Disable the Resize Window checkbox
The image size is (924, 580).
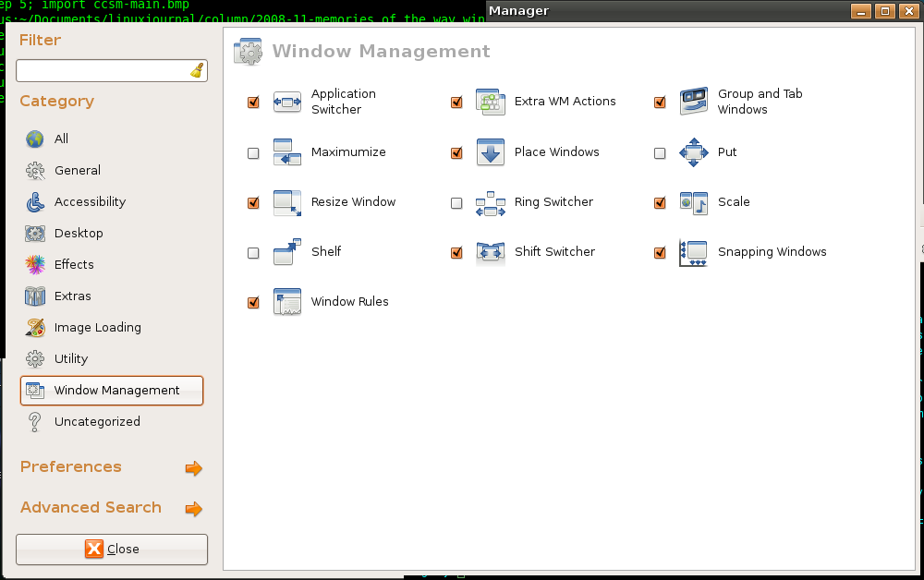coord(253,203)
